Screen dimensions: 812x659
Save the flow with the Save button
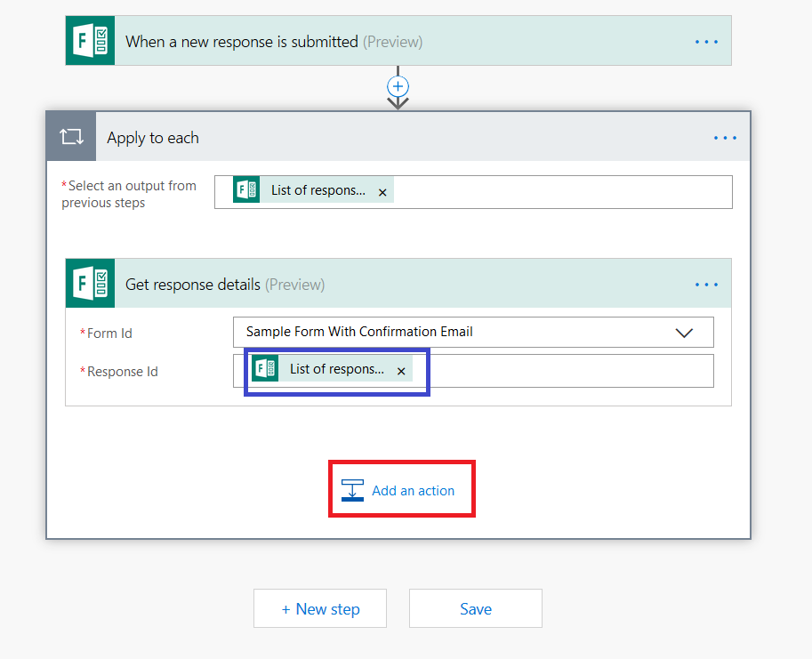pos(475,609)
